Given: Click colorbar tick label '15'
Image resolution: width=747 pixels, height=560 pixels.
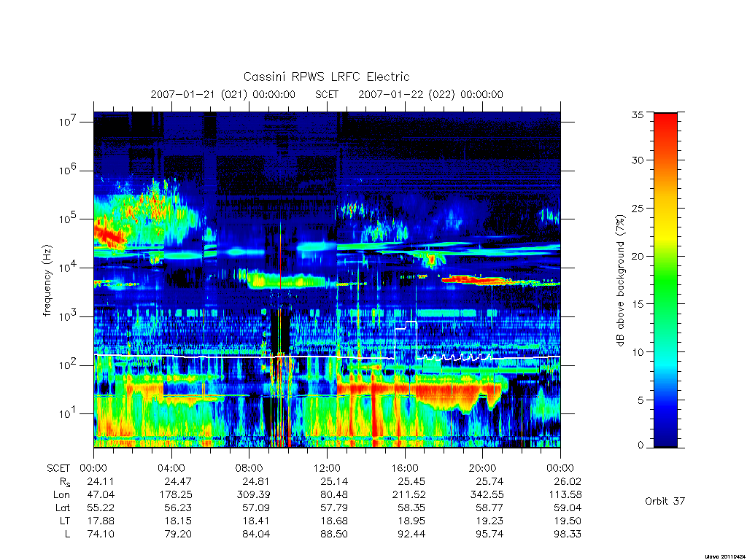Looking at the screenshot, I should pyautogui.click(x=638, y=304).
